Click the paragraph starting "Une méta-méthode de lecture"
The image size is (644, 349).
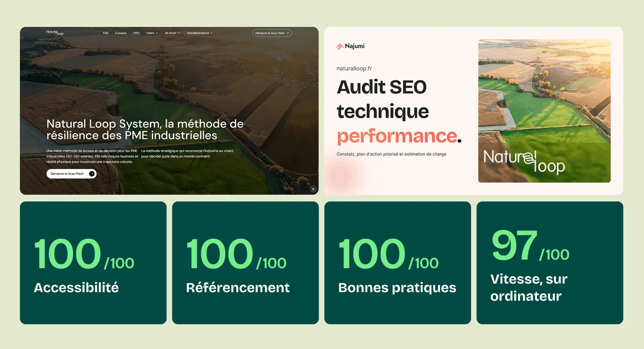92,156
